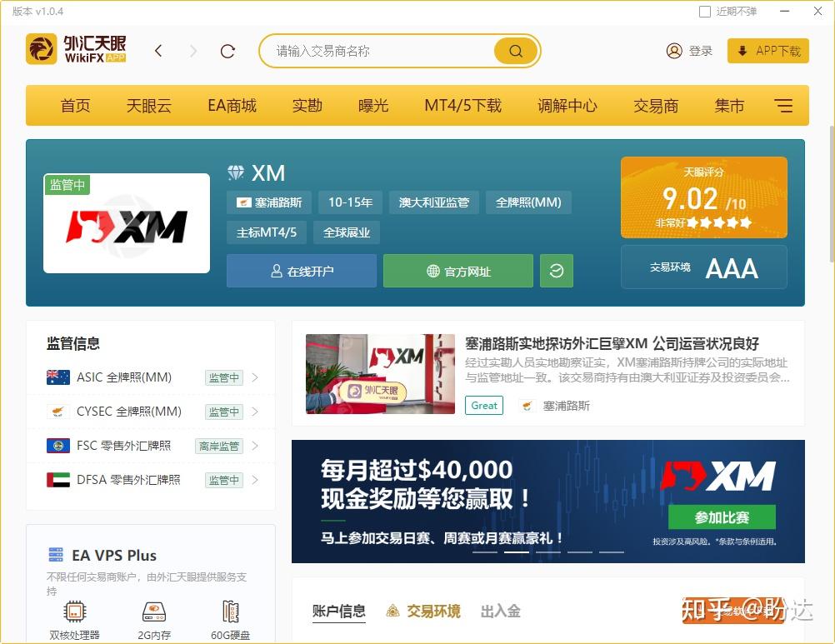Click the page refresh icon
Viewport: 835px width, 644px height.
[x=227, y=51]
